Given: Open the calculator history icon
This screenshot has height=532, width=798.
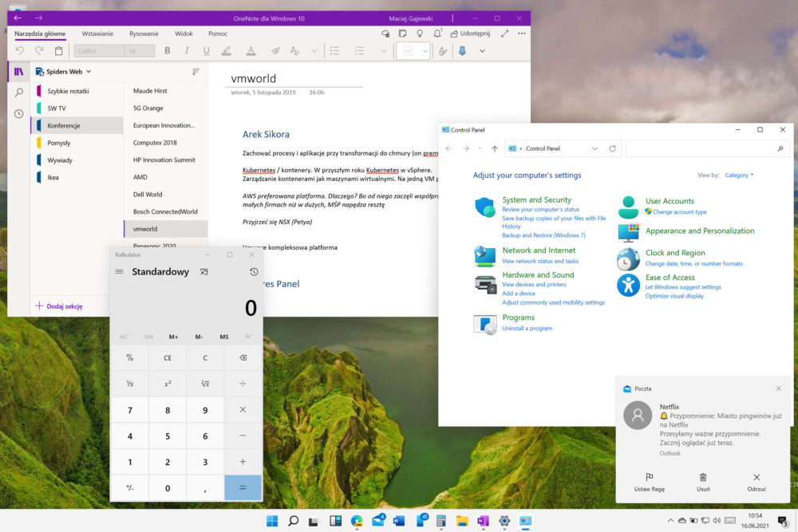Looking at the screenshot, I should 254,272.
